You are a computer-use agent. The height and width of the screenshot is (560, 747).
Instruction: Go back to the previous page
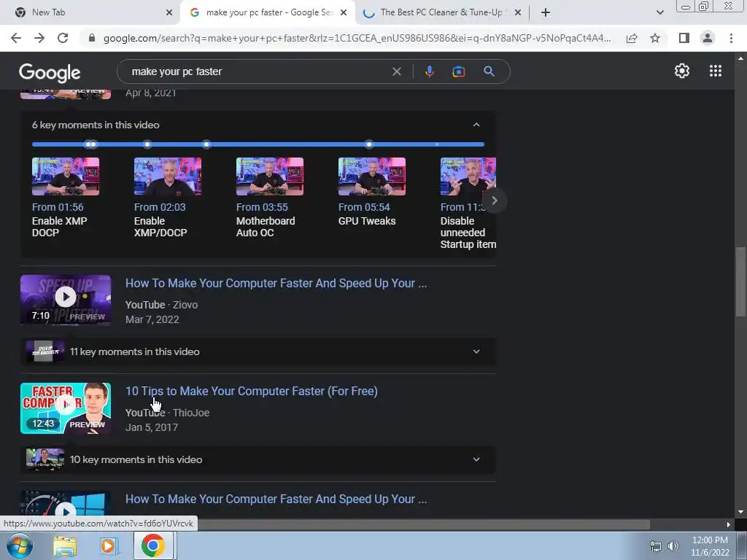(x=16, y=38)
